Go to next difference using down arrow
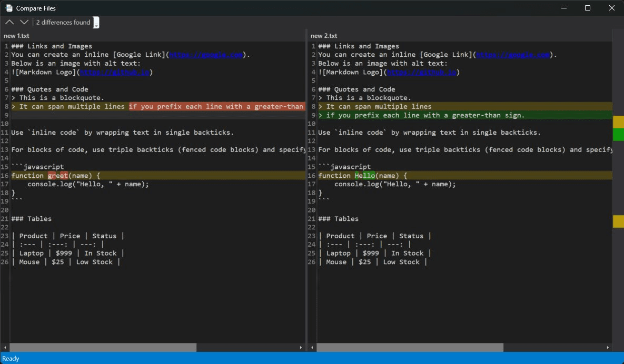This screenshot has width=624, height=364. 24,22
